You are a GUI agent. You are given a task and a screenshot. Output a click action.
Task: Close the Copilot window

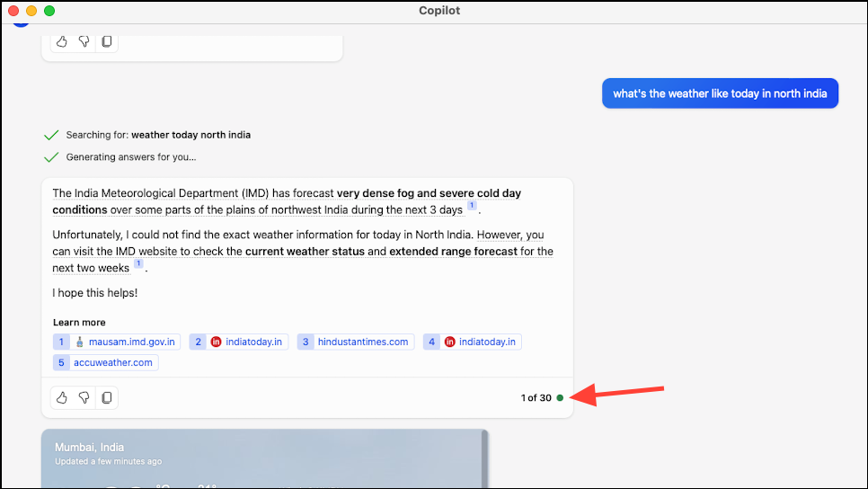pos(13,11)
